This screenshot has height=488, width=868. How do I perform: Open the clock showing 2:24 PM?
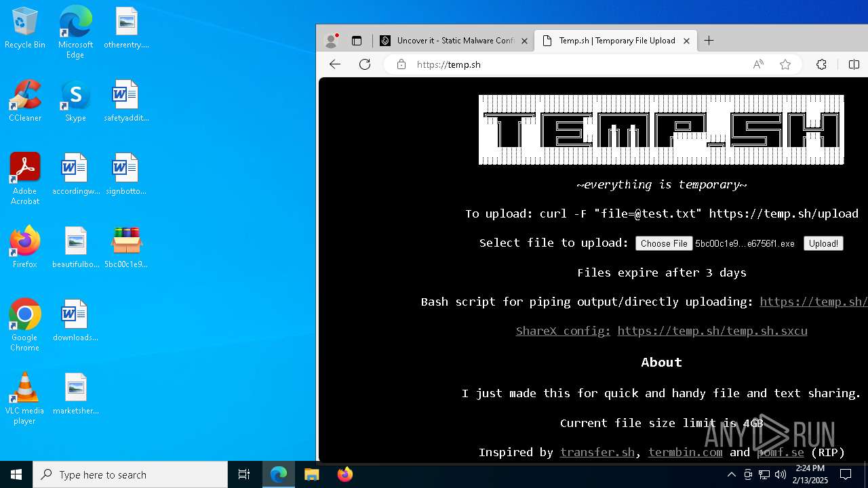tap(810, 474)
